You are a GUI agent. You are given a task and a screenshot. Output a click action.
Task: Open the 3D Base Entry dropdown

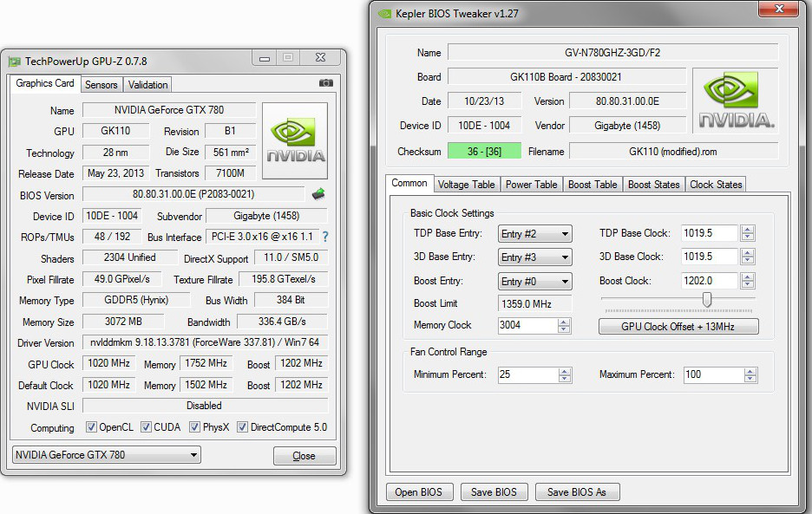pyautogui.click(x=535, y=257)
